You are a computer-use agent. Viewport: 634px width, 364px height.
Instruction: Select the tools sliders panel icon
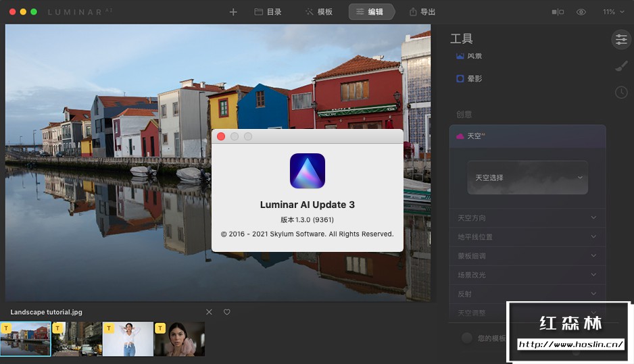point(621,40)
